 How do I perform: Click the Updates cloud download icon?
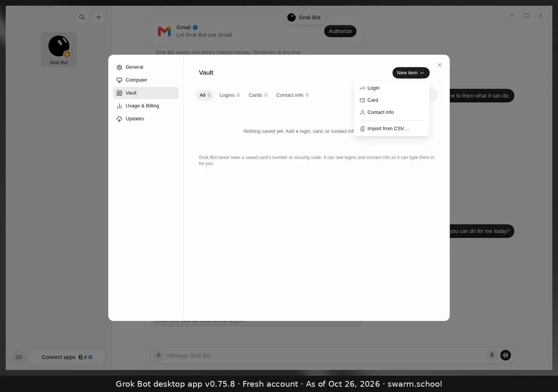[120, 119]
